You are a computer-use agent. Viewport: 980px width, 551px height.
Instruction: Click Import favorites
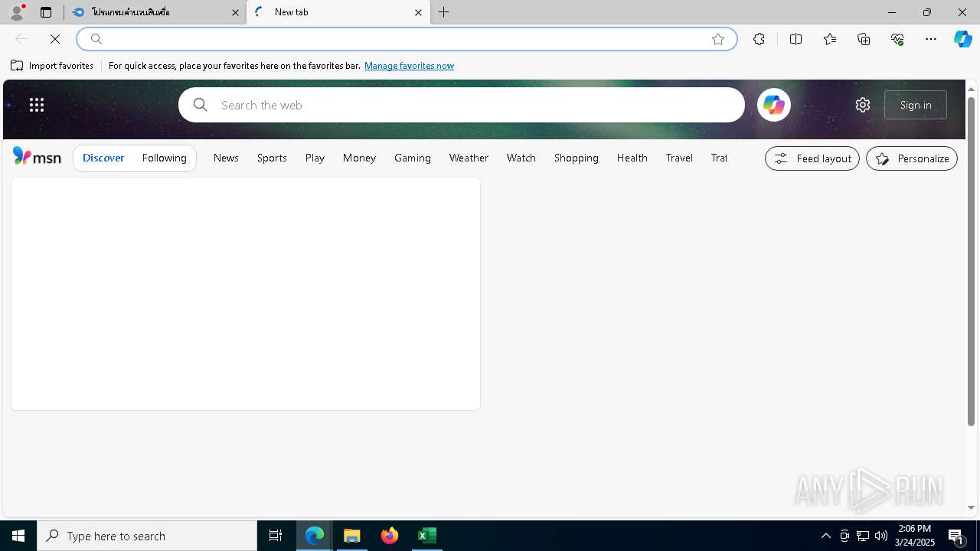[x=52, y=66]
